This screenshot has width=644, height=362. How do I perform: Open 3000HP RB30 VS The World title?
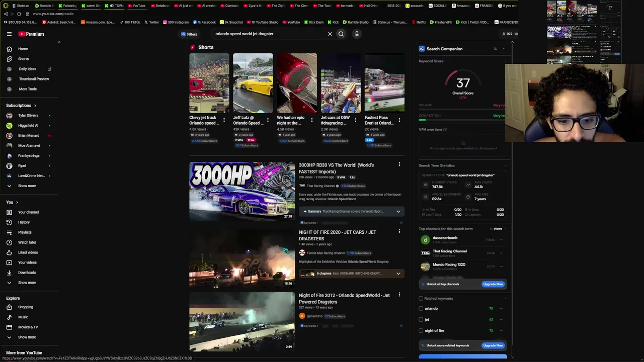tap(336, 168)
